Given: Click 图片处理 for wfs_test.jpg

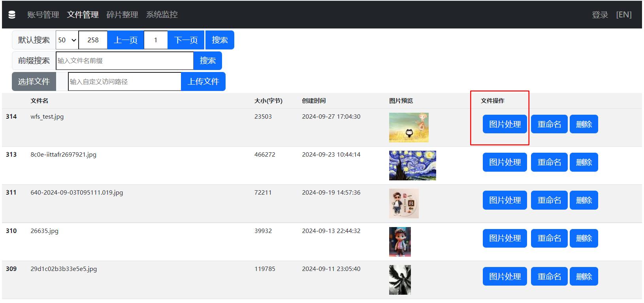Looking at the screenshot, I should point(505,124).
